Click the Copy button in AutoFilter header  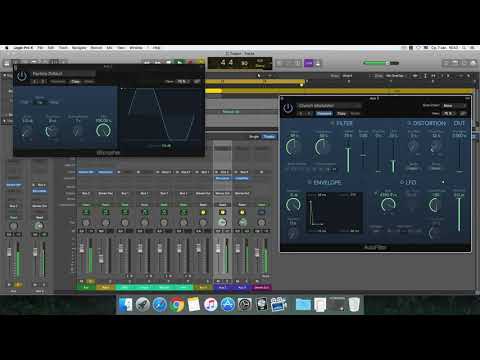click(342, 113)
